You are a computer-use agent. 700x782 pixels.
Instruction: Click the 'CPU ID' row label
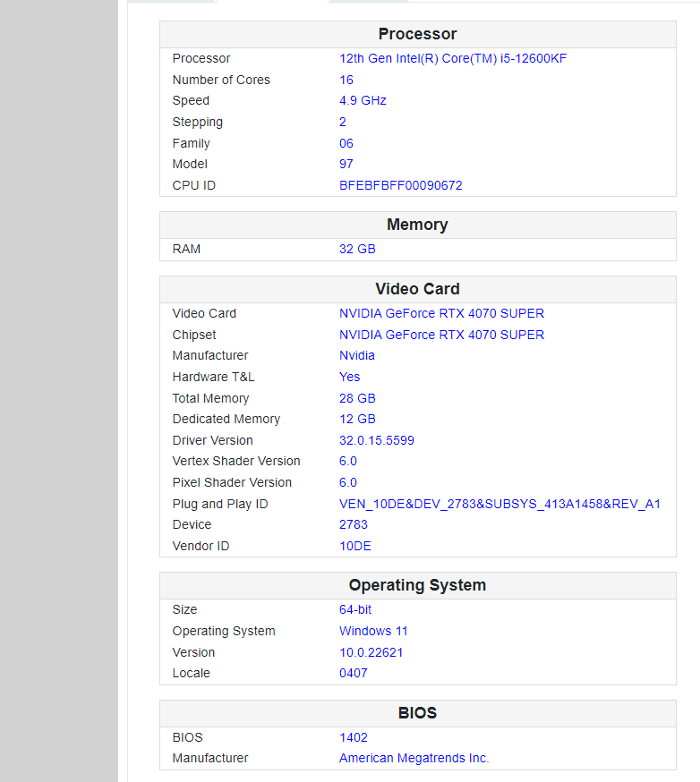[194, 185]
